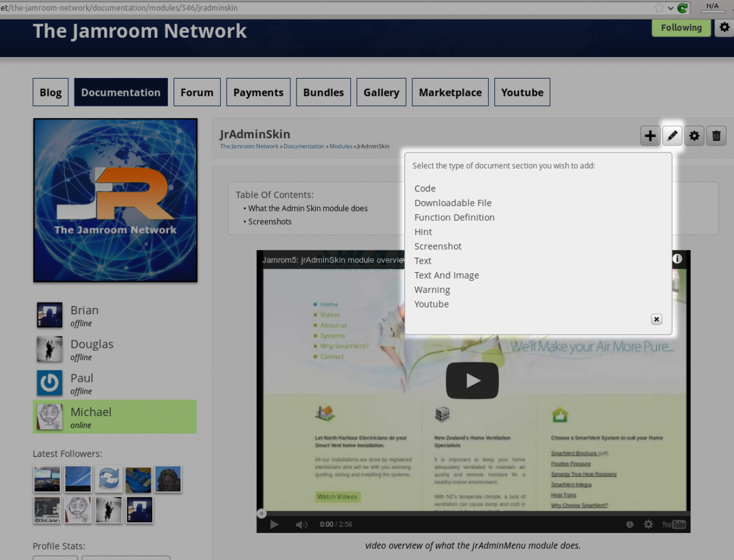
Task: Select Text And Image section type
Action: (447, 275)
